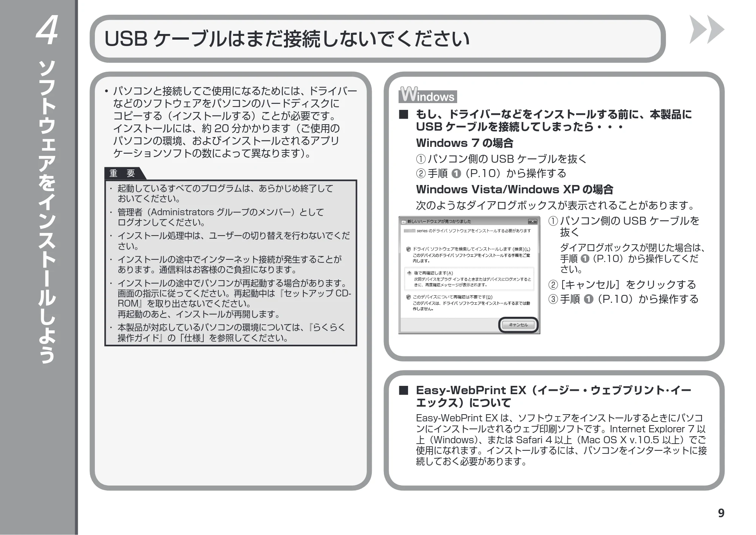Click the Windows 7 の場合 heading

(x=464, y=143)
